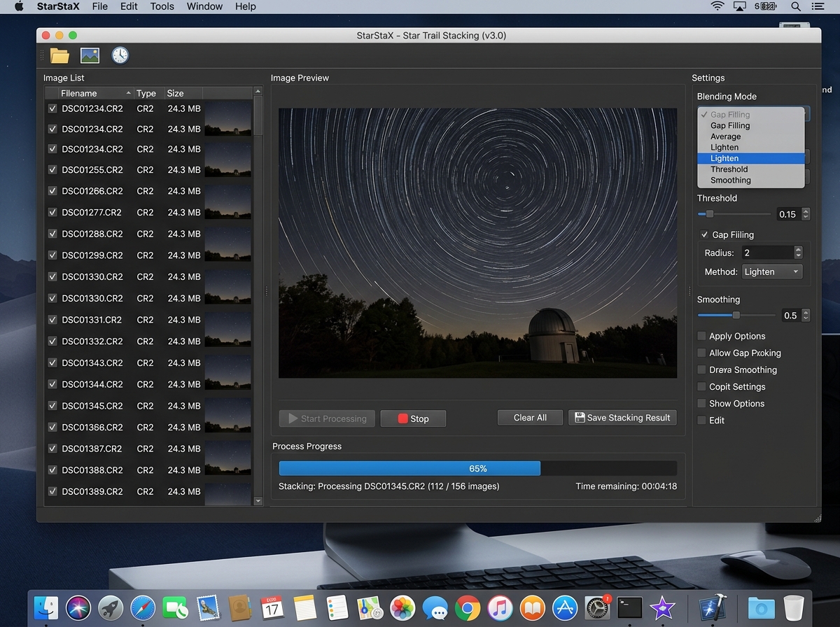The image size is (840, 627).
Task: Enable the Show Options checkbox
Action: coord(701,403)
